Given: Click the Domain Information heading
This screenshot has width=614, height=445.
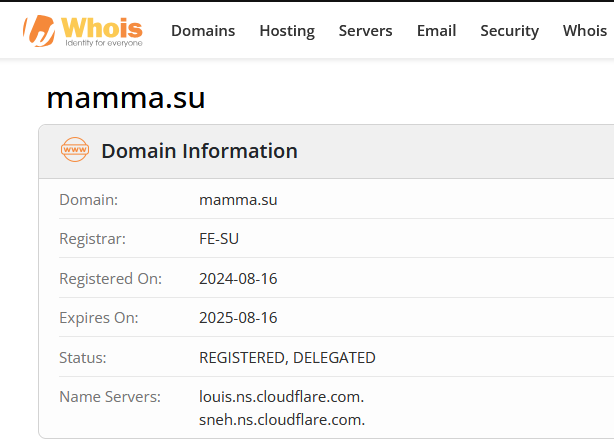Looking at the screenshot, I should (x=199, y=151).
